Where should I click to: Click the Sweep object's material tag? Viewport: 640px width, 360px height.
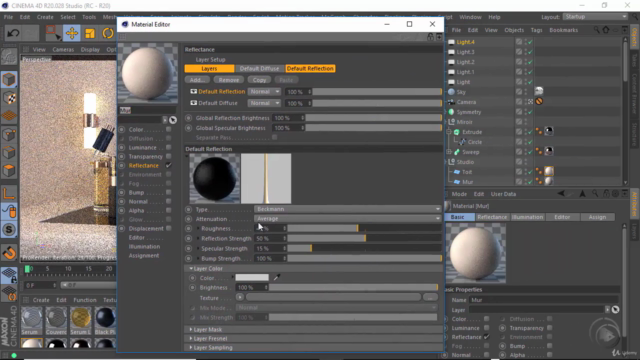(549, 151)
